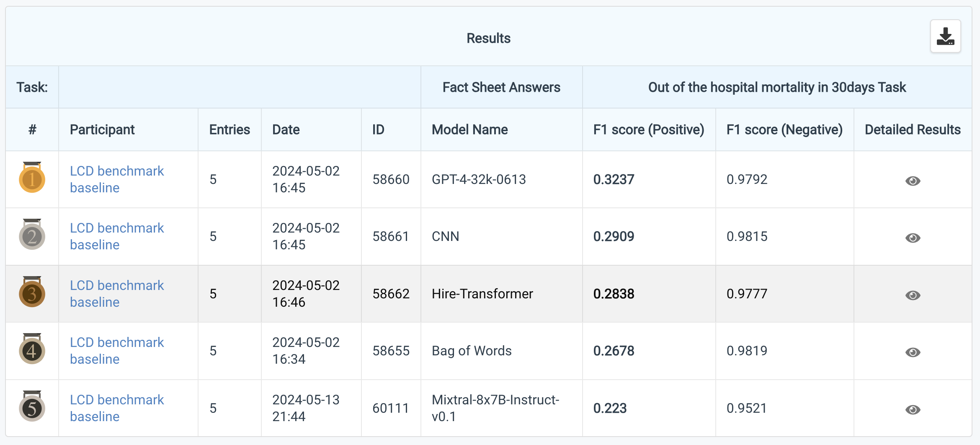Click the fourth-place rank badge

click(x=32, y=349)
